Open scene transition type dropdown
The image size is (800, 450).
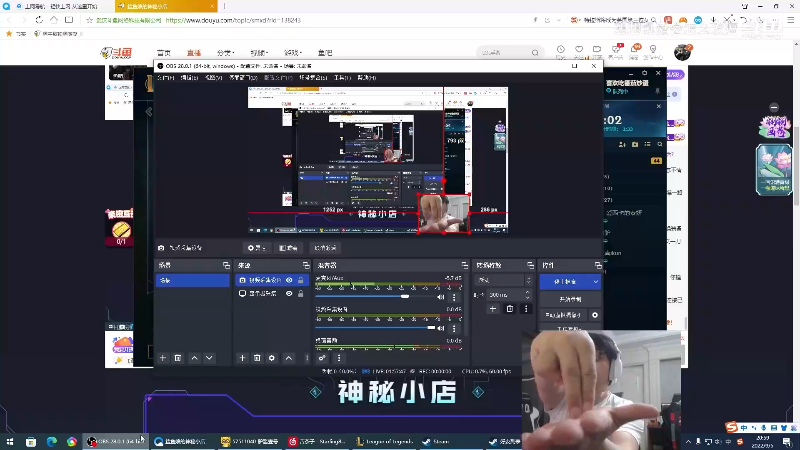tap(503, 280)
